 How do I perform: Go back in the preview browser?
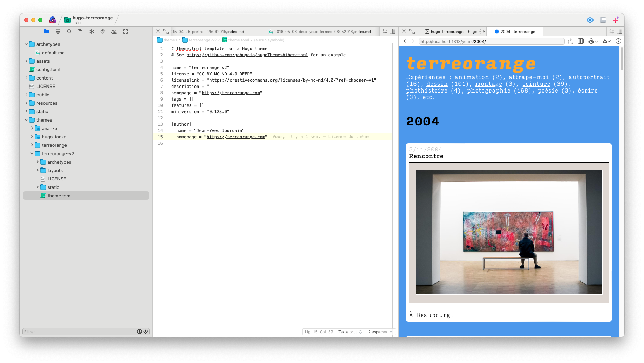coord(405,41)
